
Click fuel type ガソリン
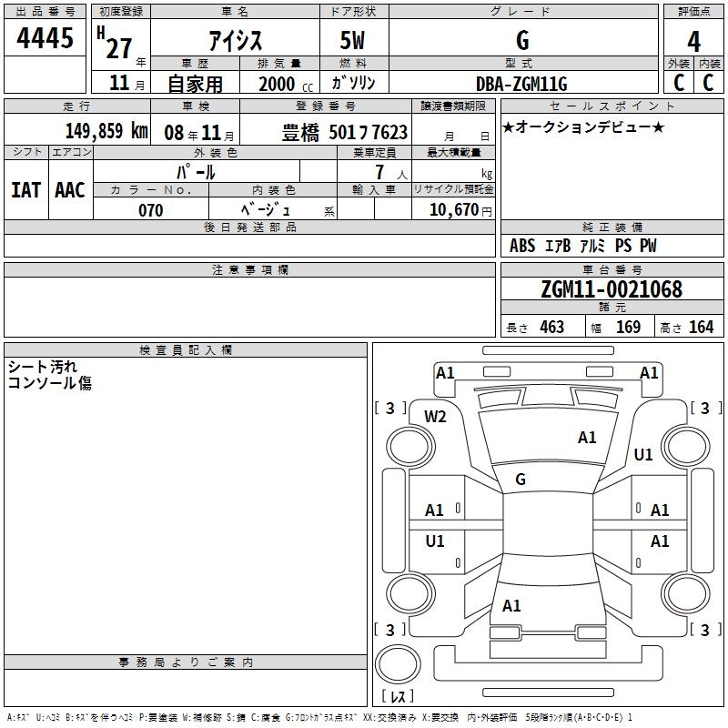[x=353, y=83]
